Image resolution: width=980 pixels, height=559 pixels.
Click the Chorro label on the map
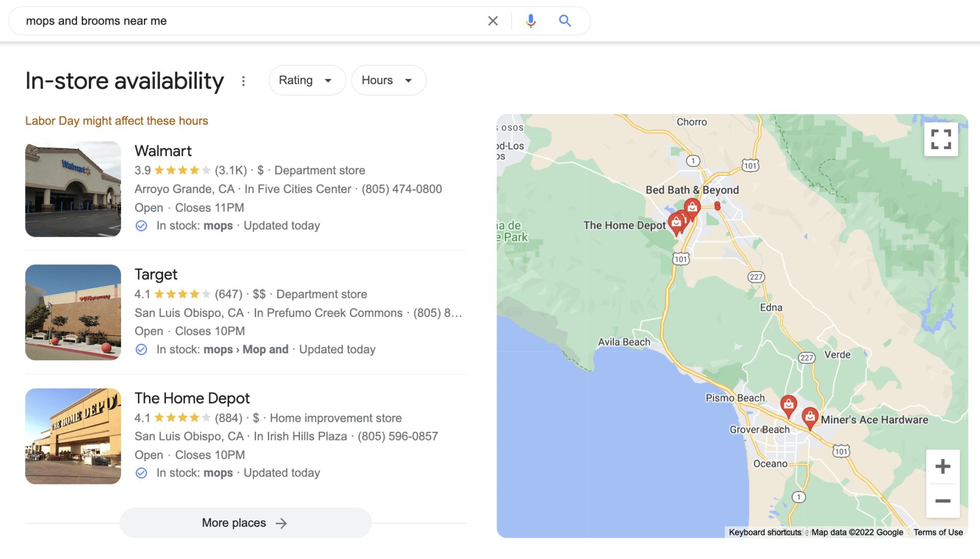pos(692,121)
